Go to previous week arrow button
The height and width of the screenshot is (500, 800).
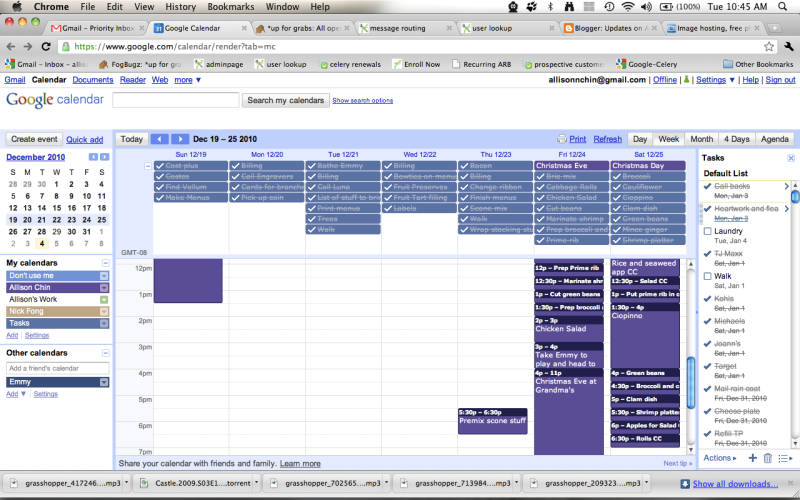click(x=160, y=139)
